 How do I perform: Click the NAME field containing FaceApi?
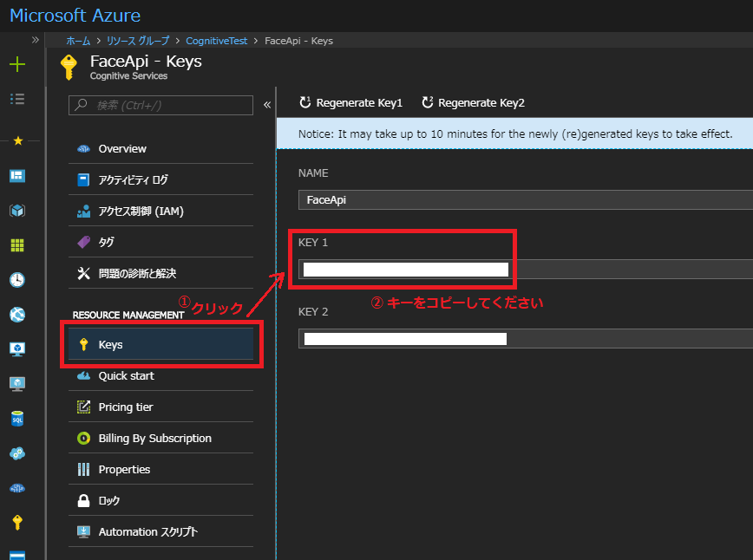pyautogui.click(x=526, y=199)
